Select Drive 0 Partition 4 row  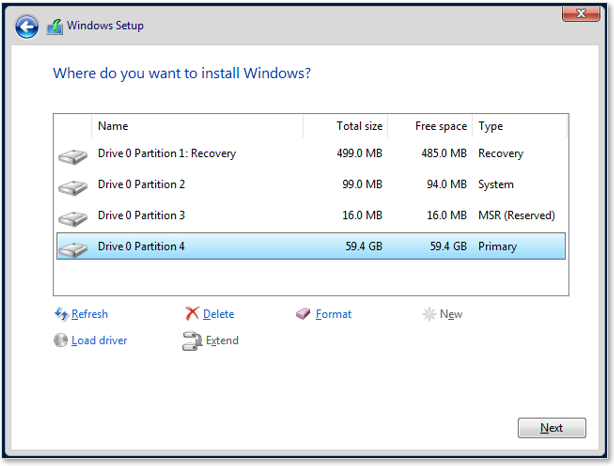click(x=311, y=246)
